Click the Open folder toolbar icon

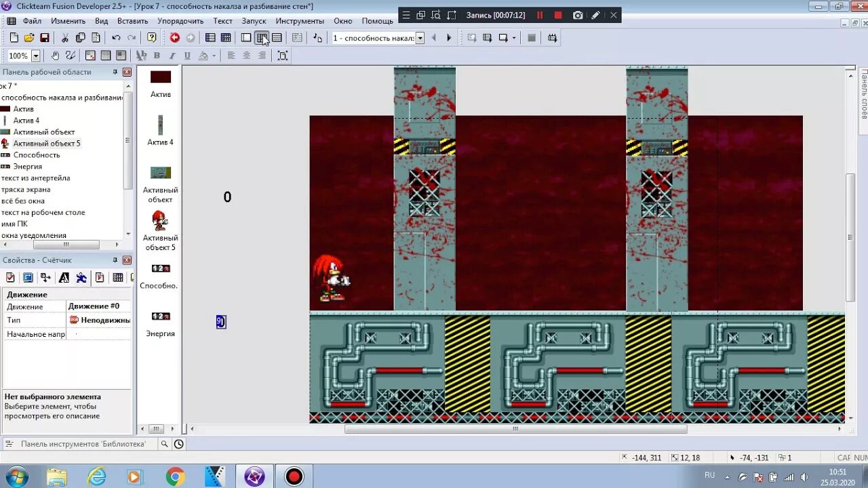point(29,38)
